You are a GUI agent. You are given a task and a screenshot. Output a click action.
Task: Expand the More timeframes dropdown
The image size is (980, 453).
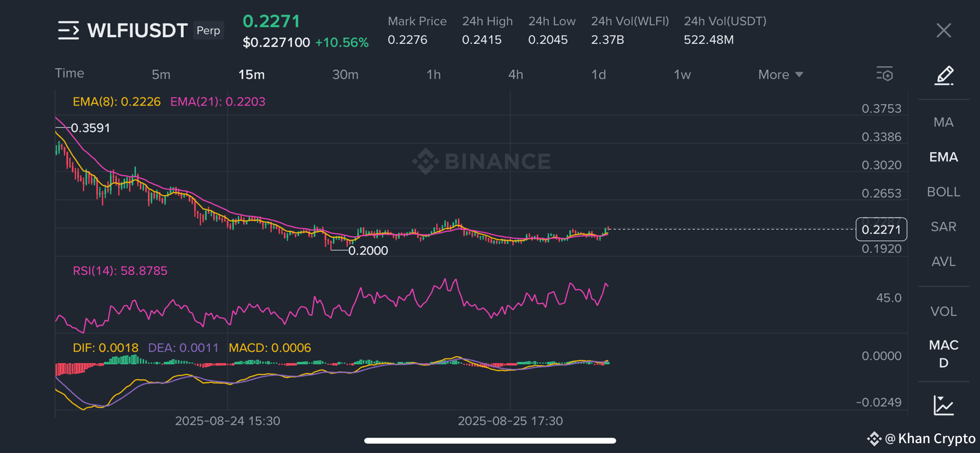pyautogui.click(x=780, y=74)
